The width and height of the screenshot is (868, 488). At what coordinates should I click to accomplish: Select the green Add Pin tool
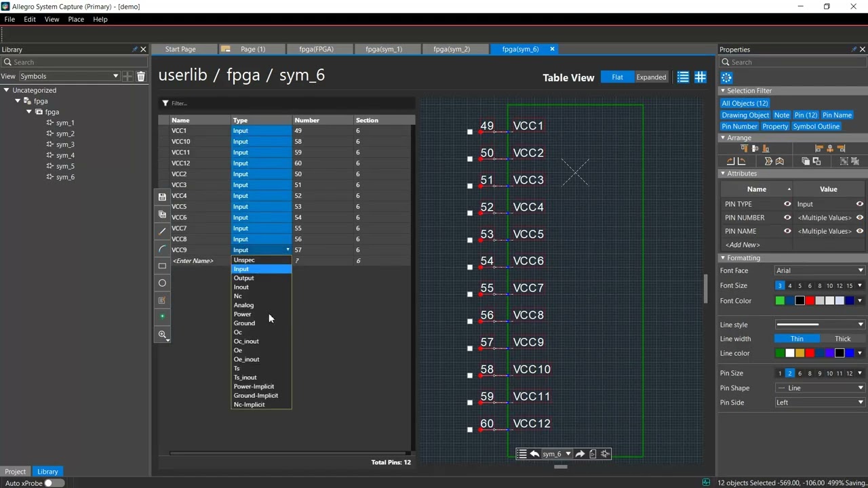pyautogui.click(x=162, y=317)
